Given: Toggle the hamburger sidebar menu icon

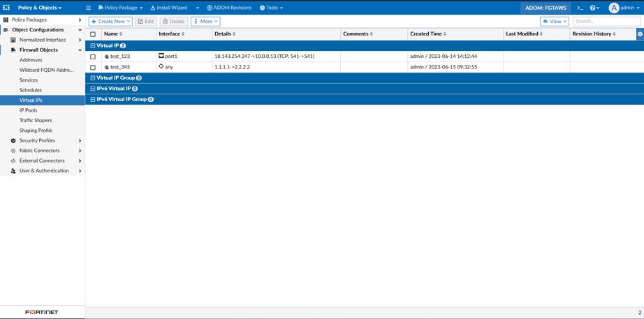Looking at the screenshot, I should click(89, 8).
